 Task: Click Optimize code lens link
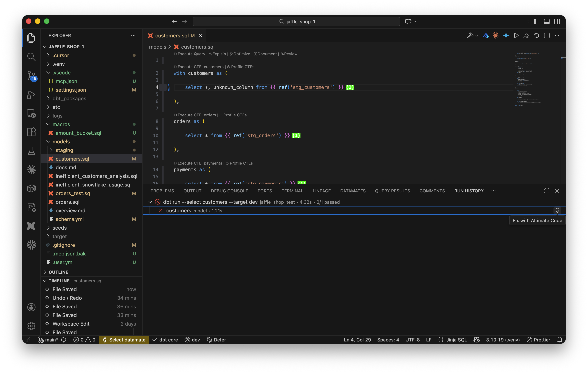point(240,54)
